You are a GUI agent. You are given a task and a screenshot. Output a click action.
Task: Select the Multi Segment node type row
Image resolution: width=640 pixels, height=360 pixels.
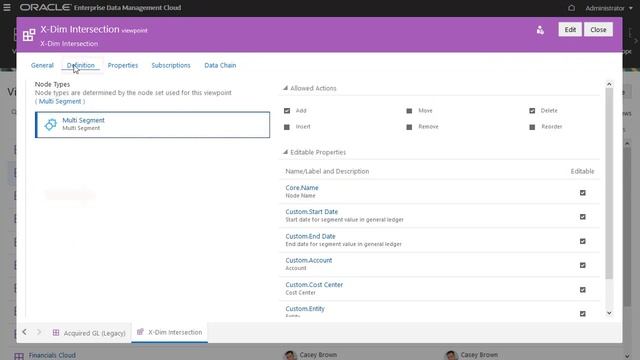[152, 124]
